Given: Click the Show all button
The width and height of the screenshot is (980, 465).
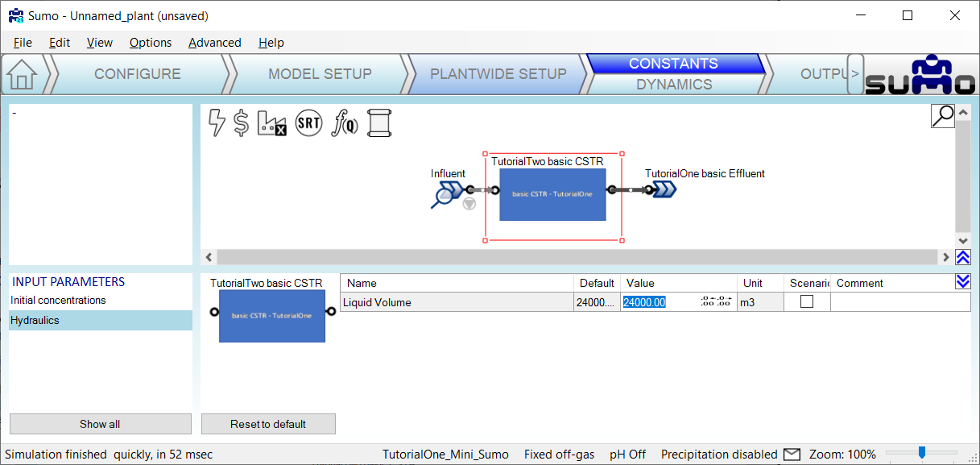Looking at the screenshot, I should pos(100,424).
